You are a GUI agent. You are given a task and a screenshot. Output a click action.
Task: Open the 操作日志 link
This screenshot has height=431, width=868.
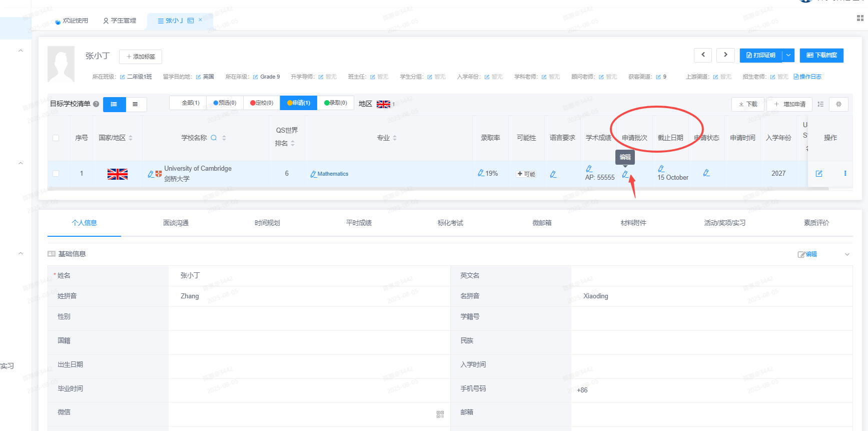click(x=807, y=77)
